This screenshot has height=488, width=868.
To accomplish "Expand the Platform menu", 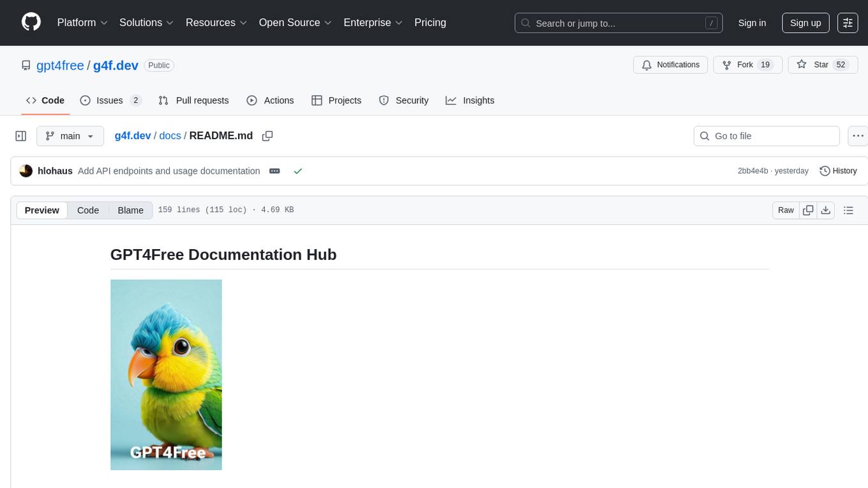I will [82, 22].
